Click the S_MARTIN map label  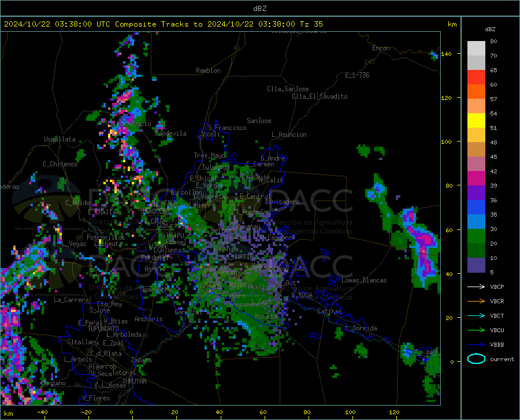click(x=239, y=257)
